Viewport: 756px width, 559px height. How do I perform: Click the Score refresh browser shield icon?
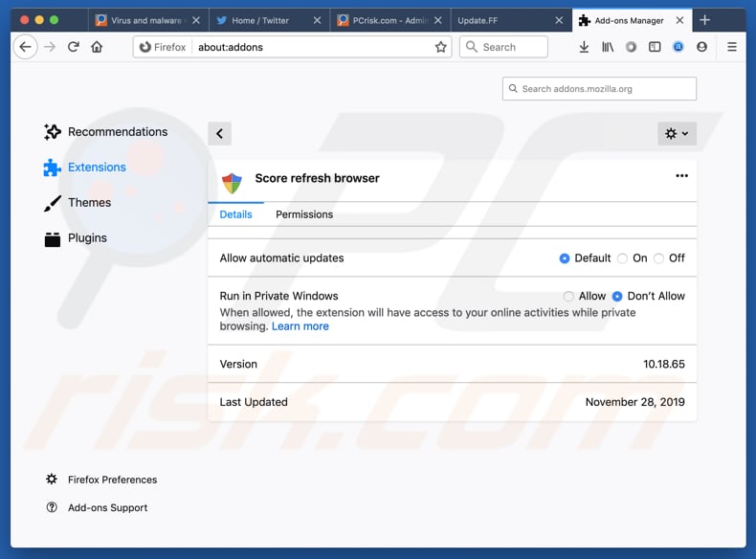232,183
